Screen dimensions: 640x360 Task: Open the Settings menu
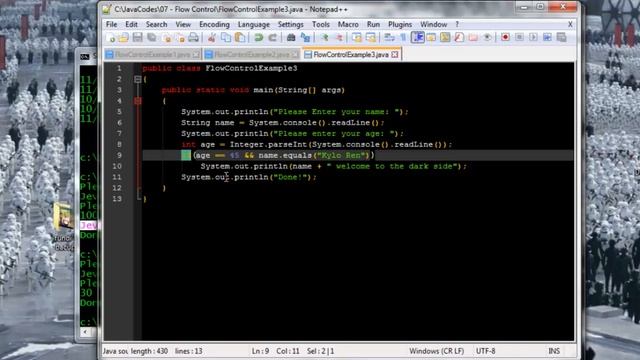coord(291,24)
